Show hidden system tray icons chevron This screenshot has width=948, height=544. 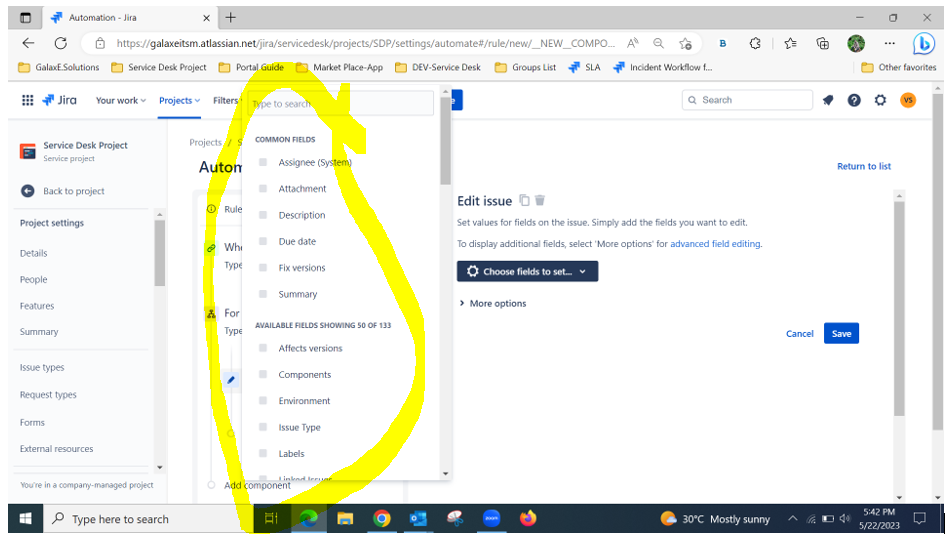click(x=793, y=519)
